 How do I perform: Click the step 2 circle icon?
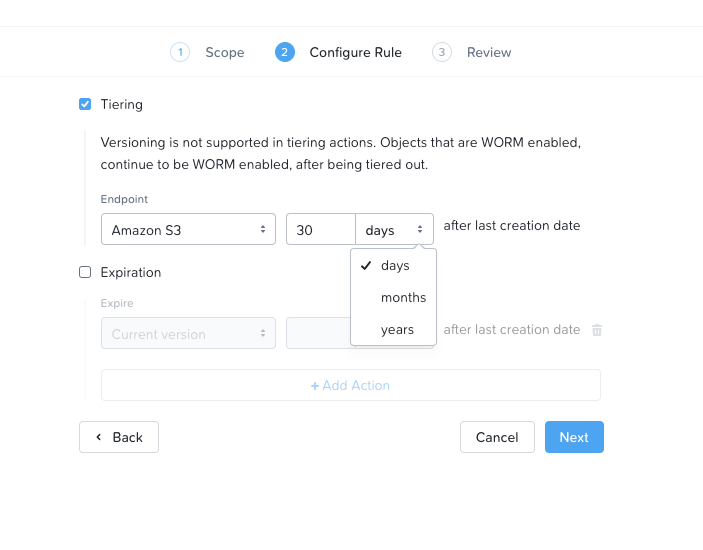coord(285,52)
